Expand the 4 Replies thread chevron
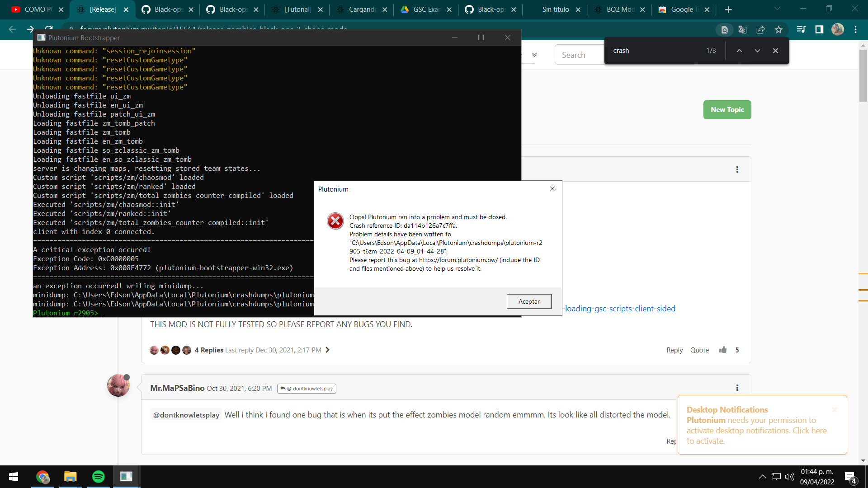This screenshot has height=488, width=868. coord(327,350)
